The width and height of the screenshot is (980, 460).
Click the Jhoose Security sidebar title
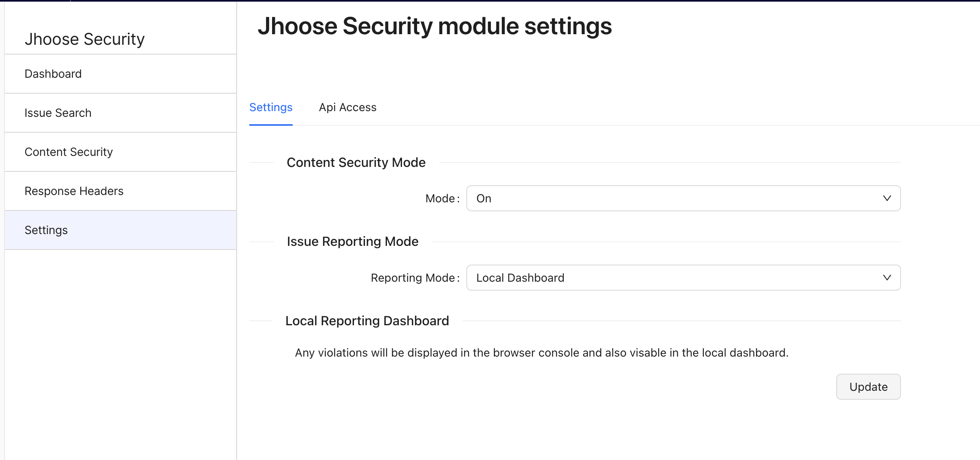click(84, 39)
